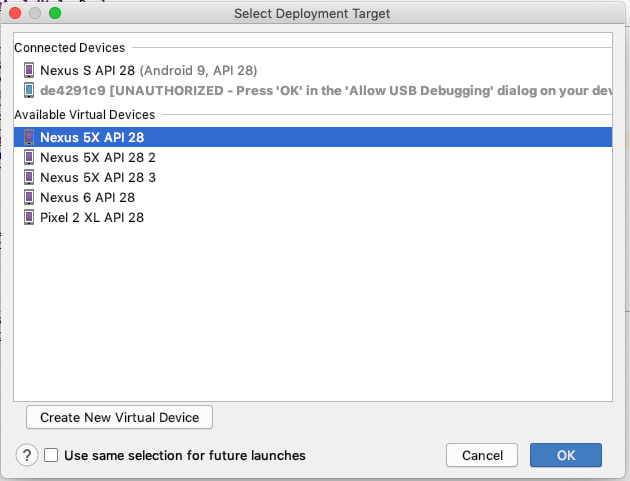Click the Nexus 5X API 28 emulator icon
This screenshot has width=630, height=481.
point(29,137)
